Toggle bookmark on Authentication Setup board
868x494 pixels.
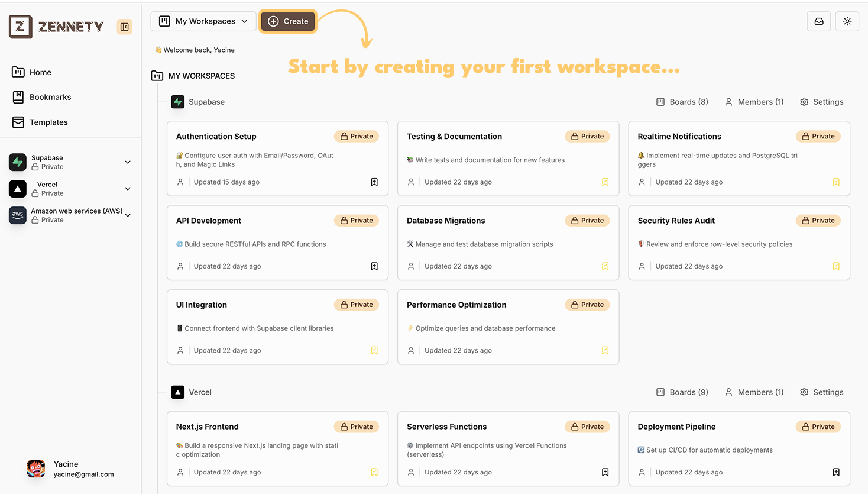[374, 182]
